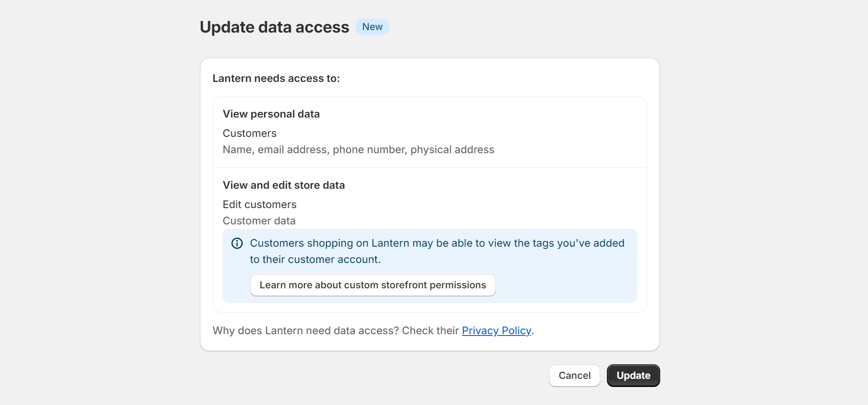868x405 pixels.
Task: Open the Privacy Policy link
Action: [496, 331]
